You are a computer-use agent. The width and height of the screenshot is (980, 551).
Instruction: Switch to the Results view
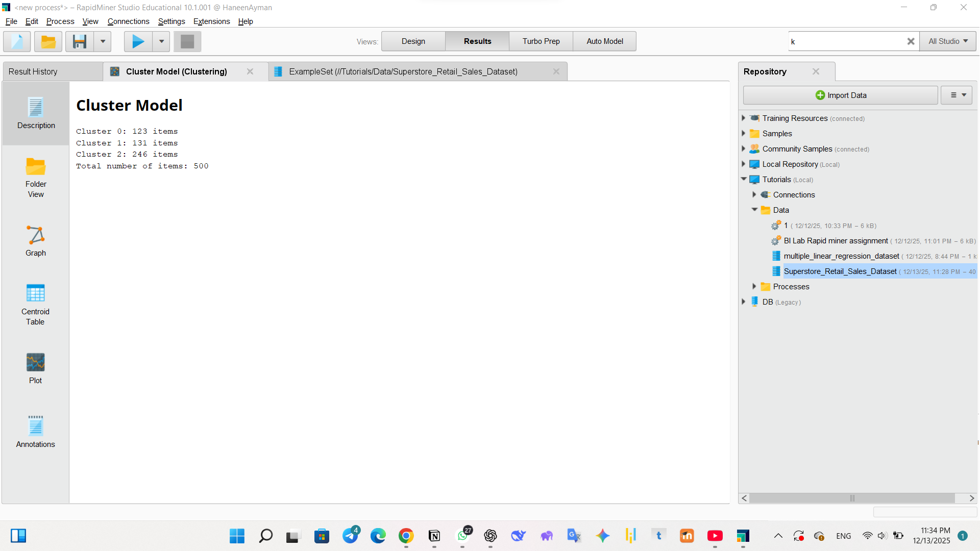point(477,41)
